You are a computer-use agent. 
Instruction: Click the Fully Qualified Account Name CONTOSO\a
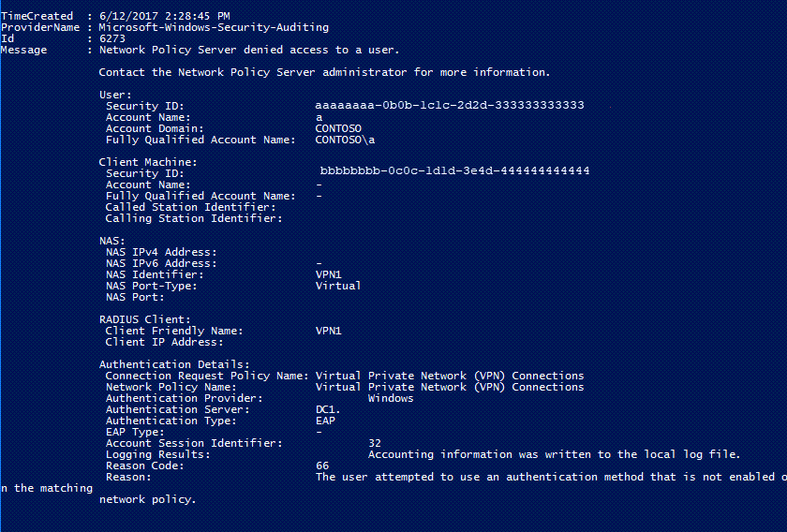345,140
